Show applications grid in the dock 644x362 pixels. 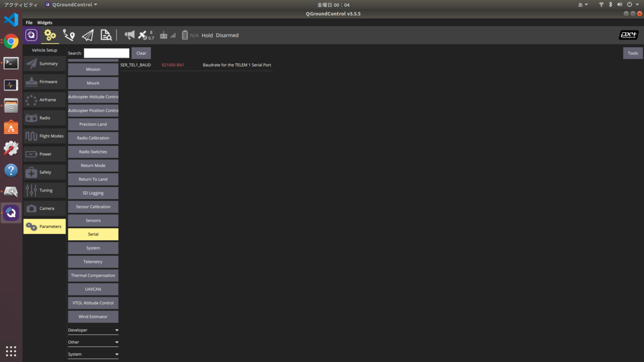tap(11, 351)
